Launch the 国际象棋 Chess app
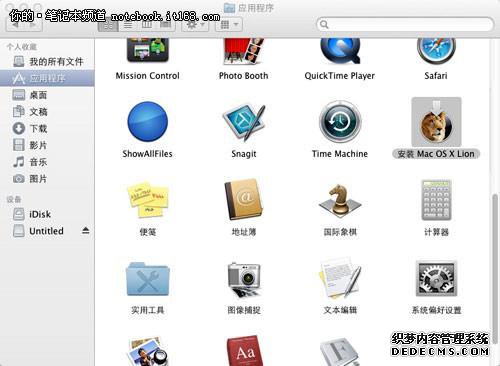The image size is (500, 366). click(340, 200)
